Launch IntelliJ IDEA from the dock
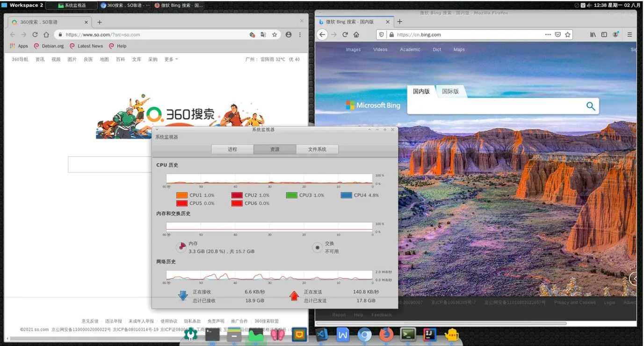The width and height of the screenshot is (644, 346). pos(429,334)
